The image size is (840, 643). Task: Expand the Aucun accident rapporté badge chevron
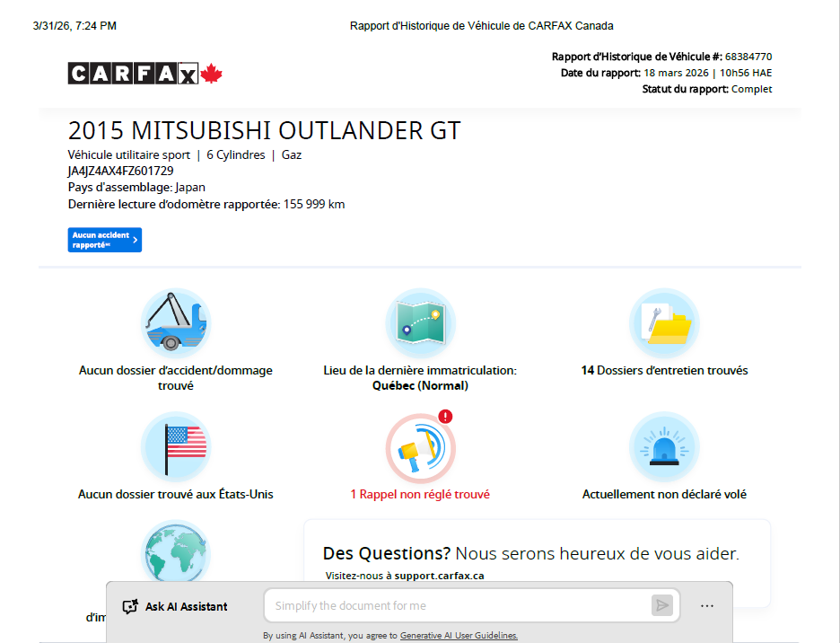click(133, 240)
